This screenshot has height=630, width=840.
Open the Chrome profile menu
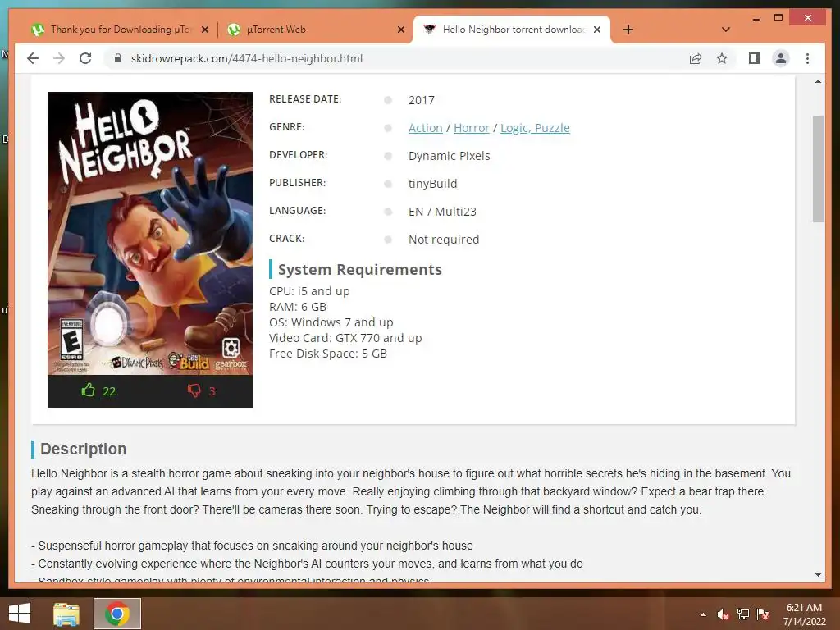(781, 58)
